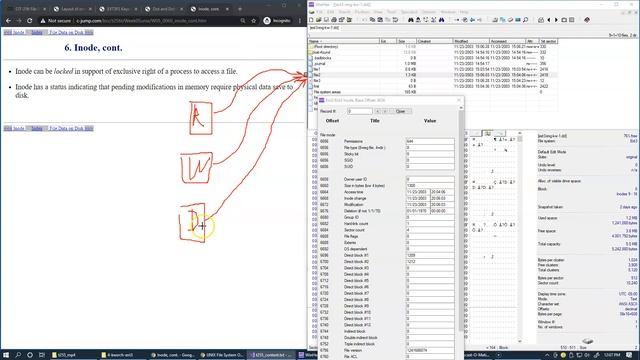Open the Tools menu in WinHex
The width and height of the screenshot is (640, 360).
click(x=391, y=12)
